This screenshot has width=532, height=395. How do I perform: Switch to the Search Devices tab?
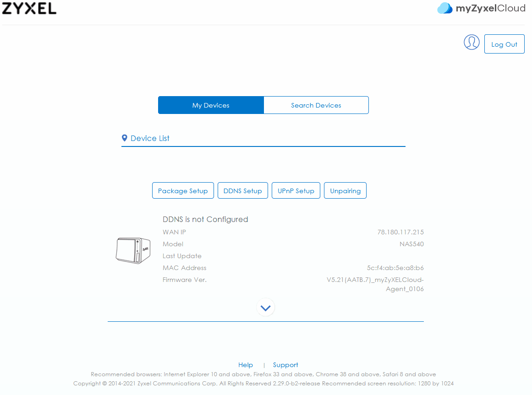(x=316, y=105)
